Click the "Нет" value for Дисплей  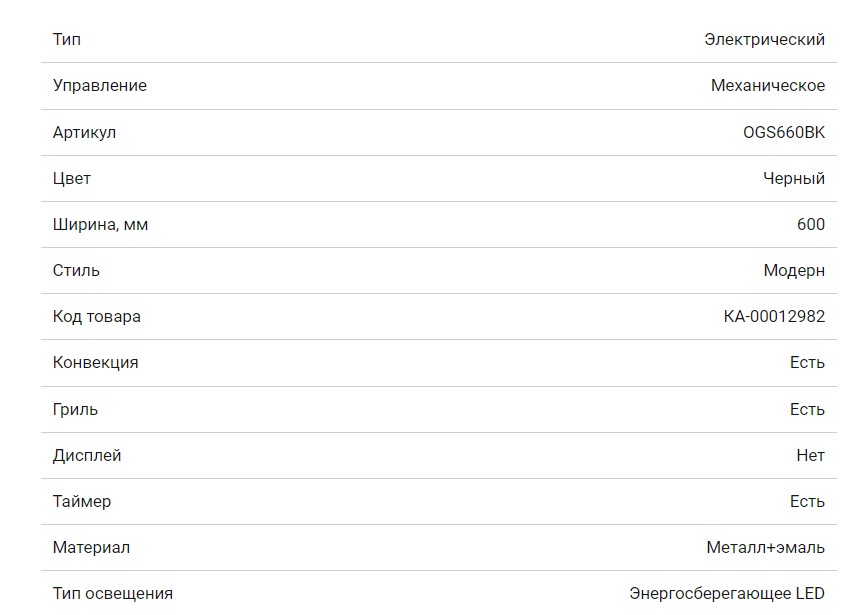click(x=810, y=455)
